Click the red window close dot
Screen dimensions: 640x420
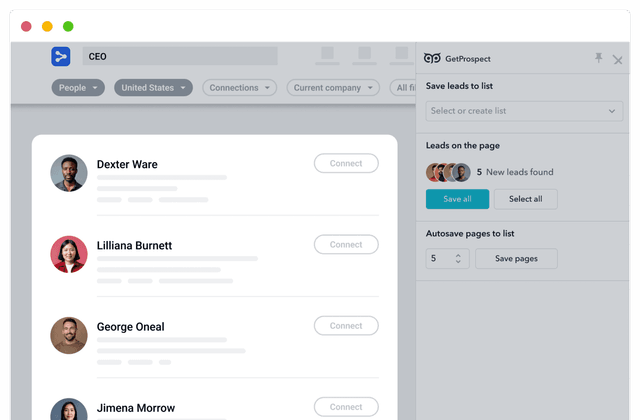click(x=26, y=27)
